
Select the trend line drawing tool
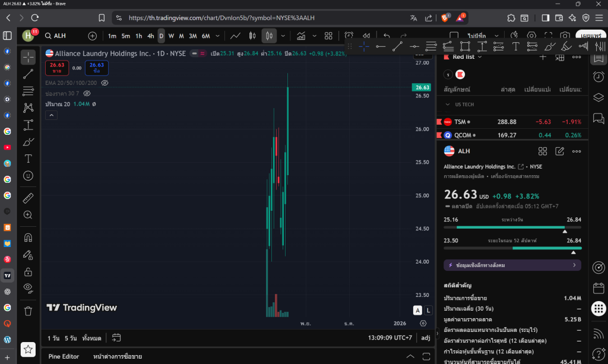(28, 74)
